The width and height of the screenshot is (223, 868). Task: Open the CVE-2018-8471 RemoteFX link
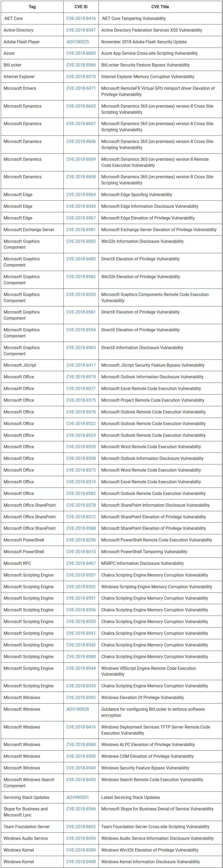pos(81,88)
